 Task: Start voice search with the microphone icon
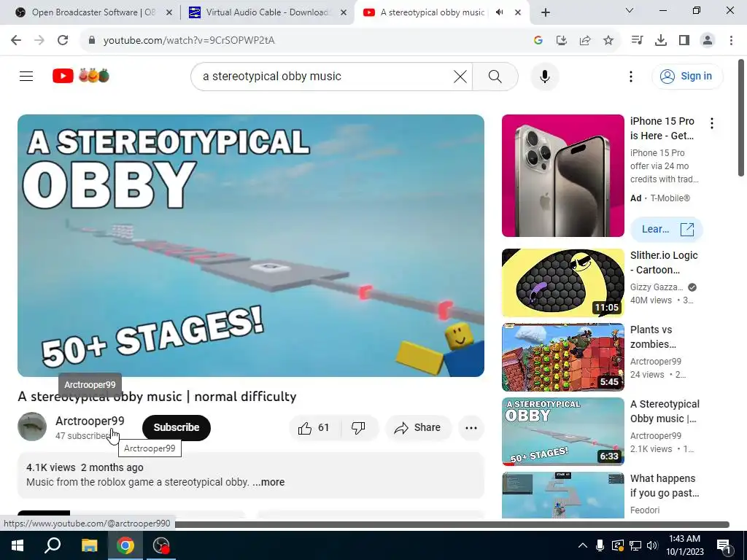tap(544, 76)
